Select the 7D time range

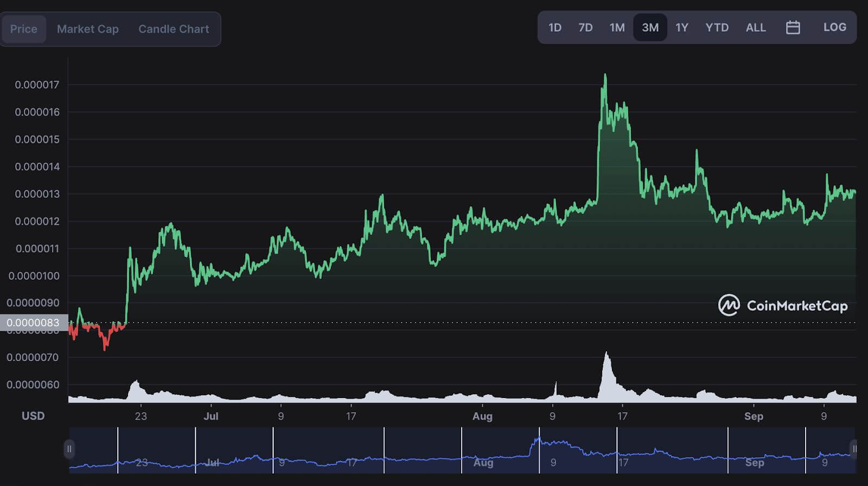coord(585,27)
